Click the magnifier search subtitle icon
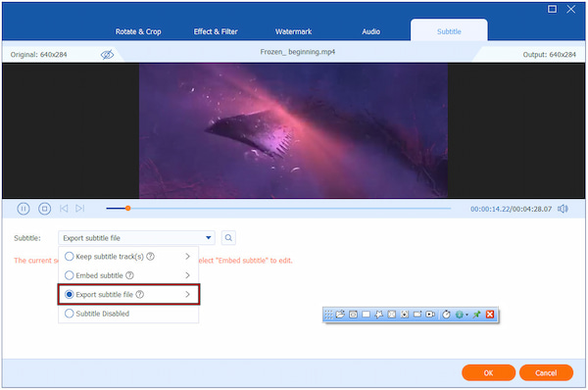Viewport: 588px width, 390px height. [x=228, y=238]
